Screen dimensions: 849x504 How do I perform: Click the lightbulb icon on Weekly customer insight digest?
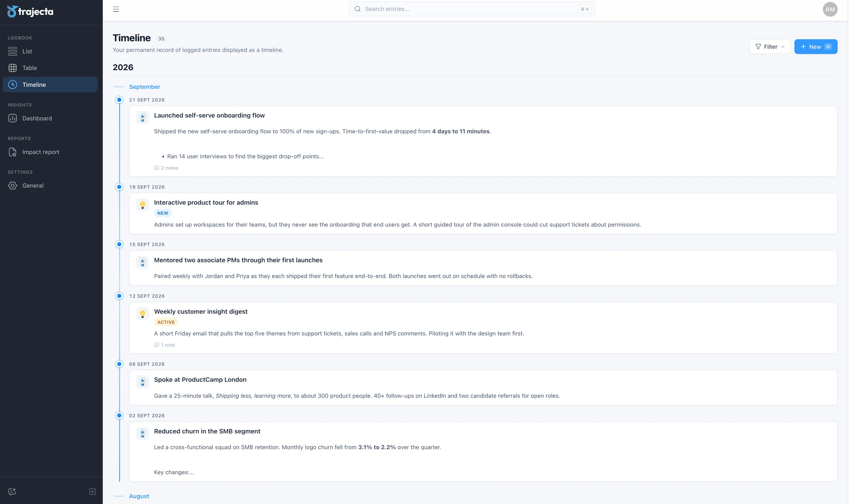tap(143, 313)
